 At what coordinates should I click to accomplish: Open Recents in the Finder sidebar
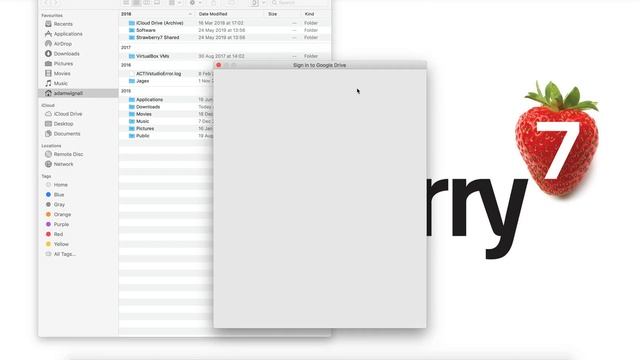[63, 24]
